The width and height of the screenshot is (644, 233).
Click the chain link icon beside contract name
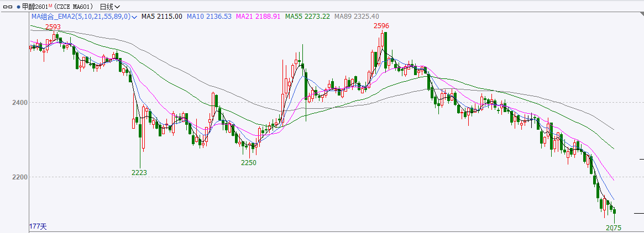(x=8, y=7)
